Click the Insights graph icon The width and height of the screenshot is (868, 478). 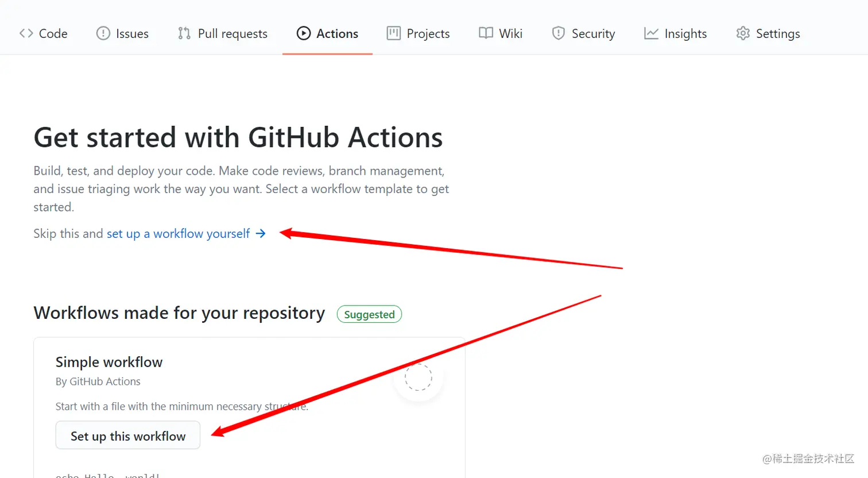pos(651,33)
